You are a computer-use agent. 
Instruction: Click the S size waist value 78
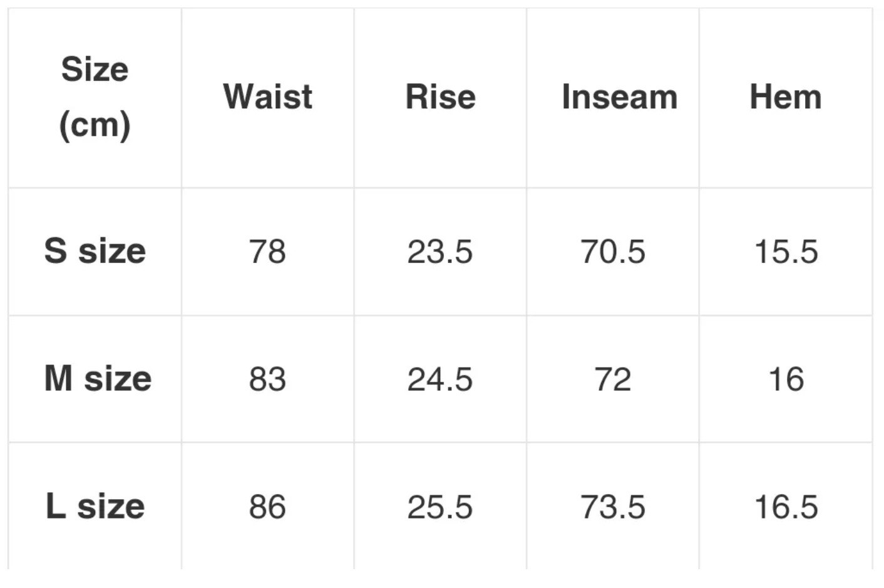(267, 252)
